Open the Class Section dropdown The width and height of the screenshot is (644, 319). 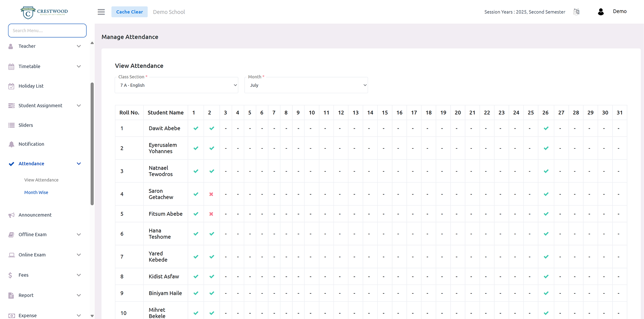(177, 85)
